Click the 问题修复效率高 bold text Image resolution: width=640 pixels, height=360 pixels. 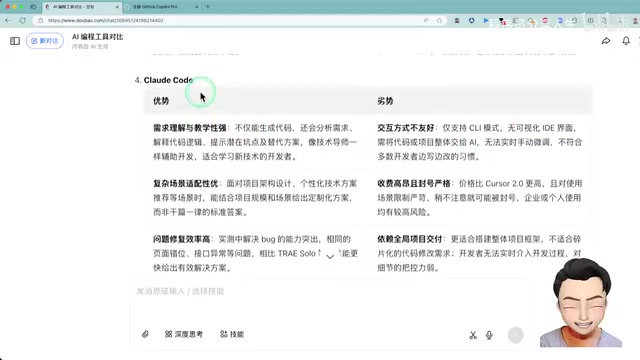pos(181,239)
